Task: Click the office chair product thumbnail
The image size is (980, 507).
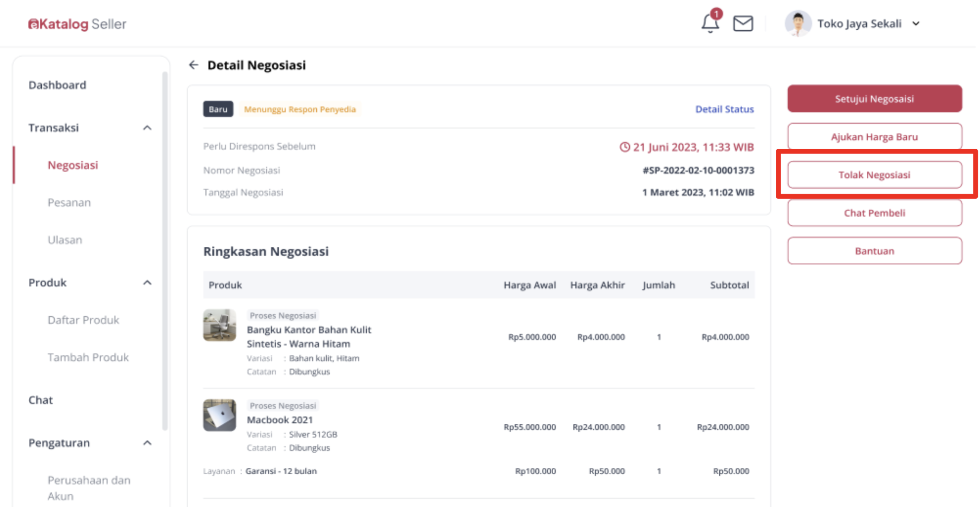Action: click(220, 325)
